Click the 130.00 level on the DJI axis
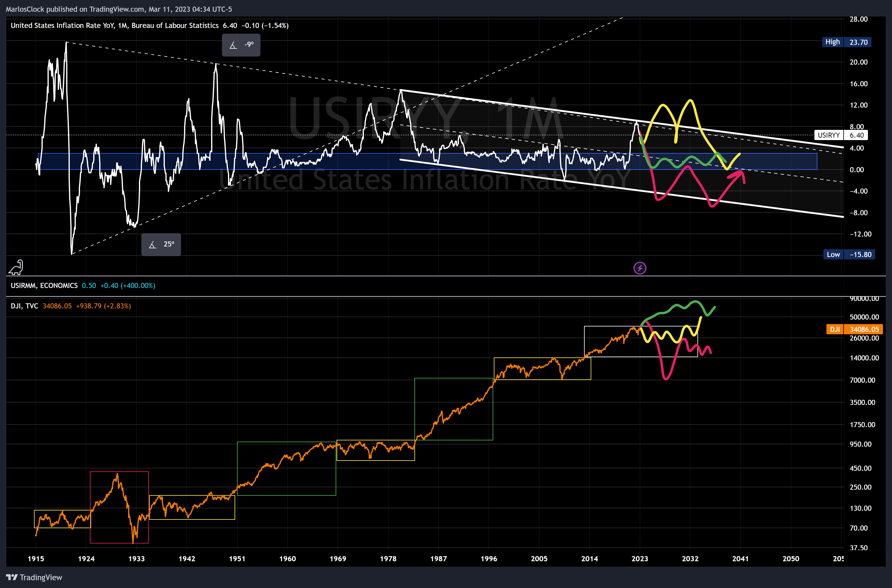The height and width of the screenshot is (588, 892). pyautogui.click(x=860, y=509)
